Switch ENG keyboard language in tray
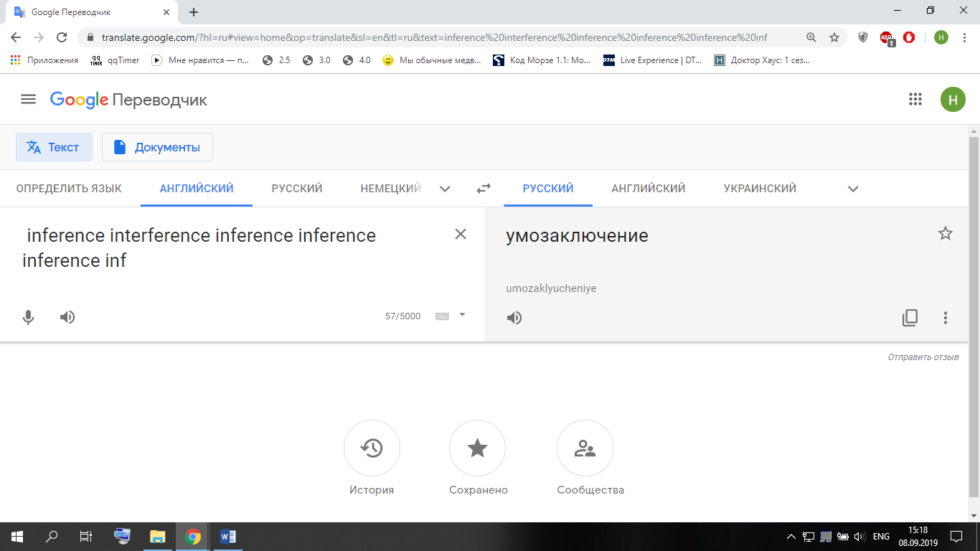Viewport: 980px width, 551px height. 881,536
